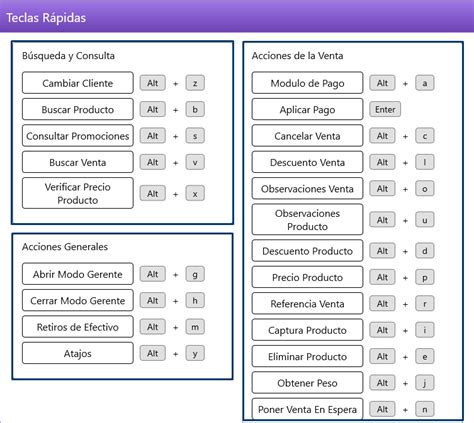This screenshot has width=474, height=423.
Task: Open Abrir Modo Gerente
Action: click(x=78, y=274)
